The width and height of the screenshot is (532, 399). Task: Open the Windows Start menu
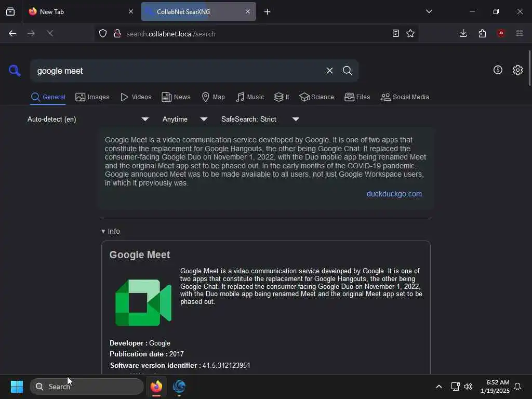tap(17, 387)
